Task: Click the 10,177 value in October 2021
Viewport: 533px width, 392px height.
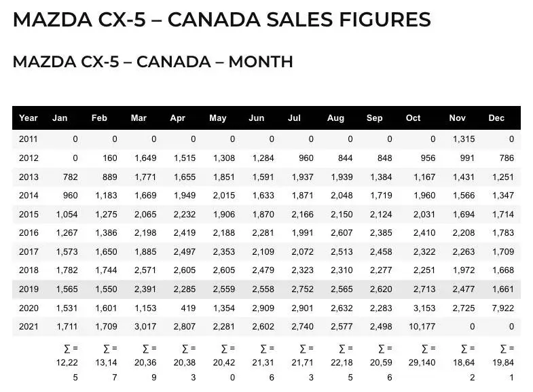Action: [422, 326]
